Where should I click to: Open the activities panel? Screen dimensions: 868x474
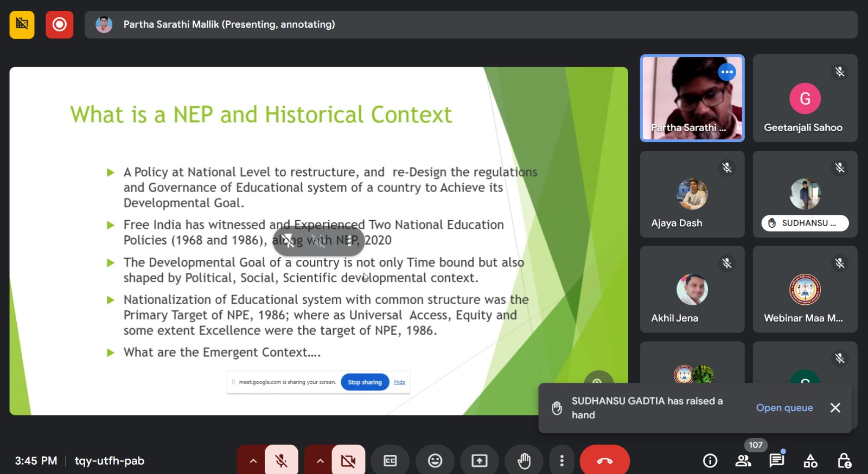[810, 460]
